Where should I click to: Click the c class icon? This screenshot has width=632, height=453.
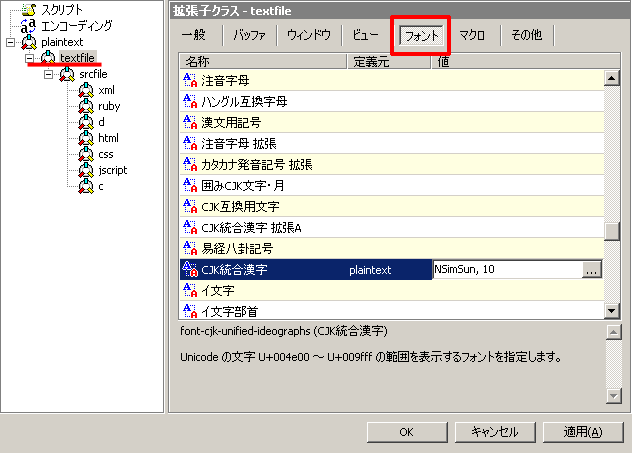86,186
